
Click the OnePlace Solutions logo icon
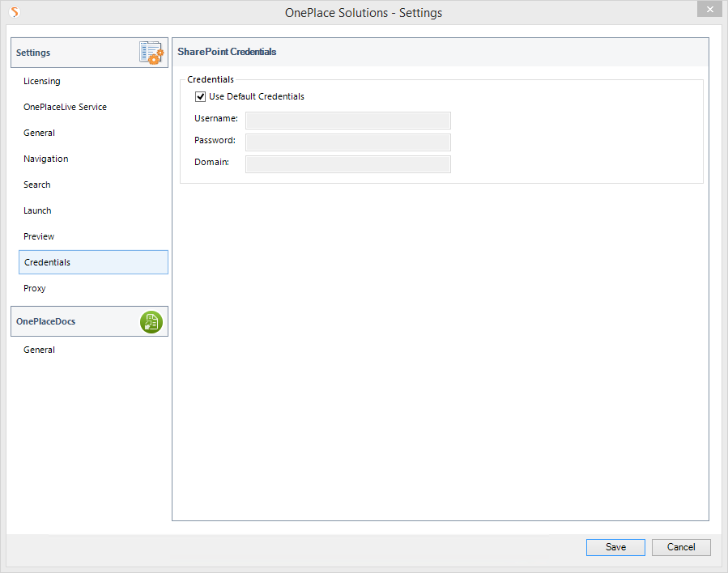coord(14,12)
